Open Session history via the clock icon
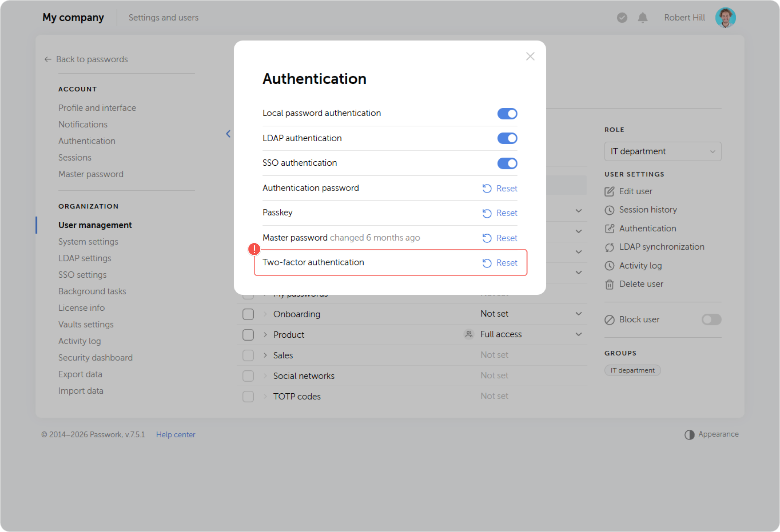Screen dimensions: 780x532 coord(609,210)
